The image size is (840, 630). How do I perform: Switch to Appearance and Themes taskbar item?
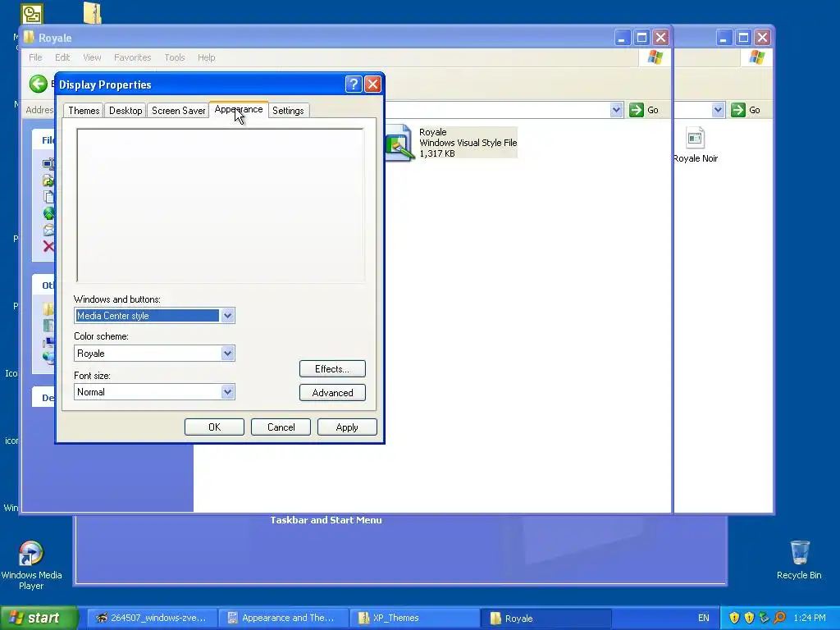284,618
